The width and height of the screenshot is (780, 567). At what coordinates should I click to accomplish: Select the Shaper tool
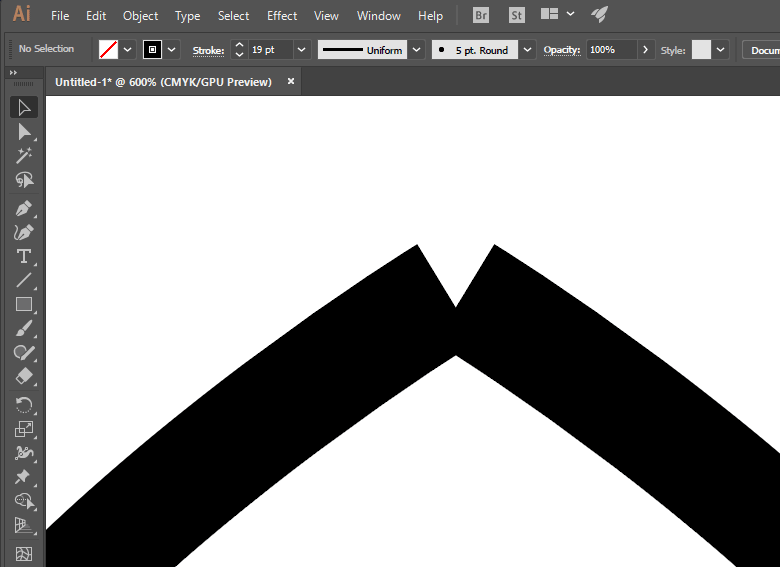(24, 352)
